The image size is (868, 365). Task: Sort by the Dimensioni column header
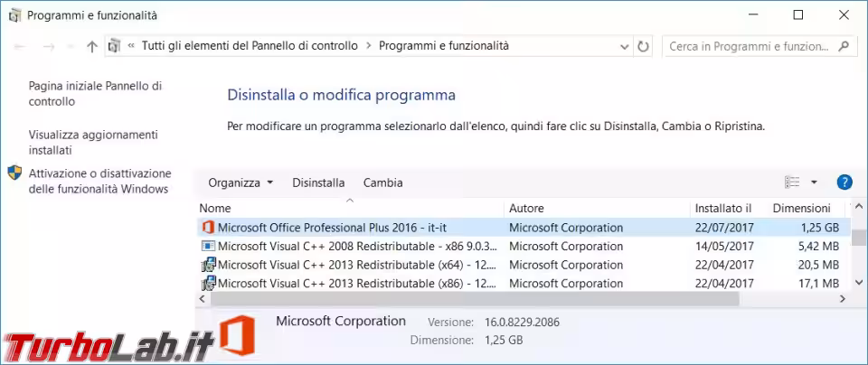click(806, 209)
